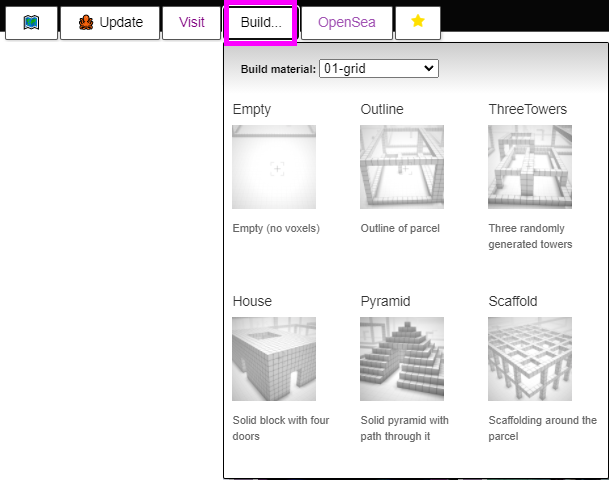Viewport: 609px width, 480px height.
Task: Click the Scaffold heading label
Action: [514, 301]
